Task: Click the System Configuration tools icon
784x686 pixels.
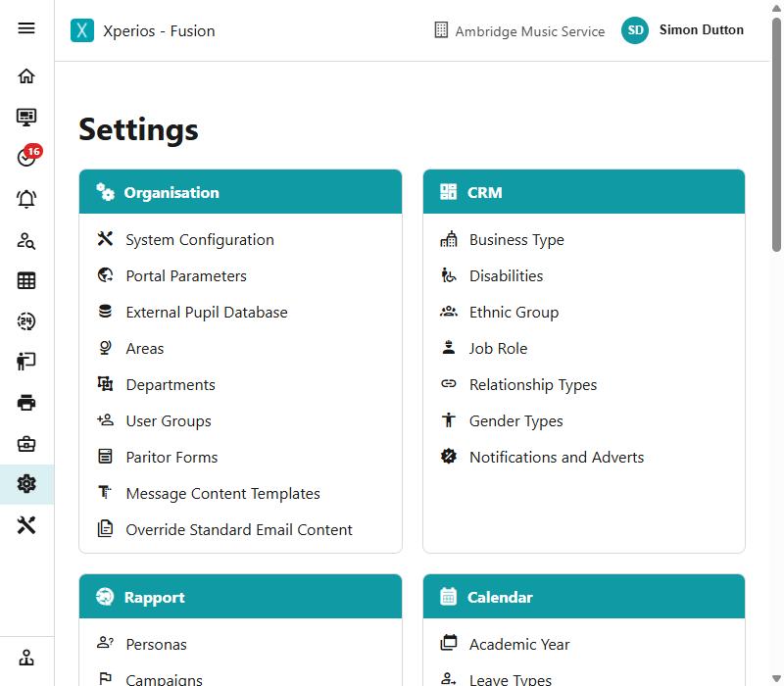Action: tap(105, 239)
